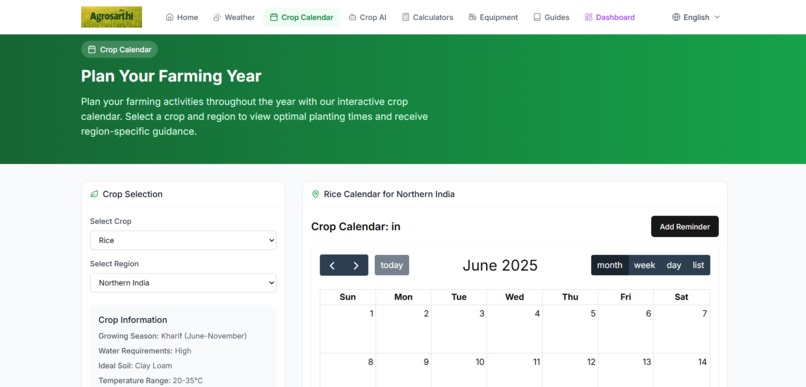Click the Guides book icon
Image resolution: width=806 pixels, height=387 pixels.
point(537,17)
